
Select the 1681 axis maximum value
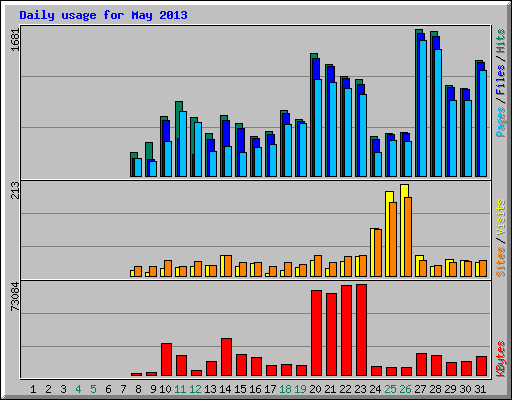15,40
